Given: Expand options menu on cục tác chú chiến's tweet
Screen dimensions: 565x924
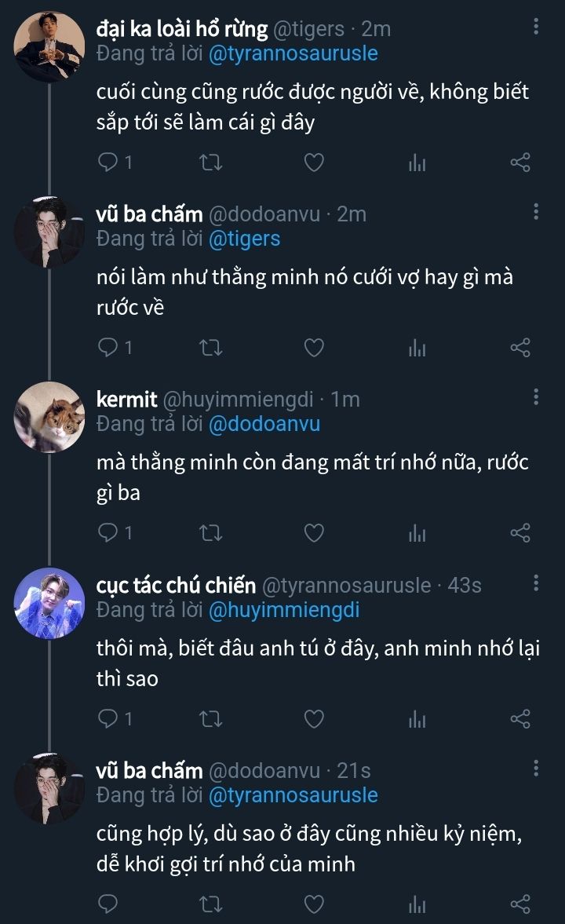Looking at the screenshot, I should click(536, 583).
